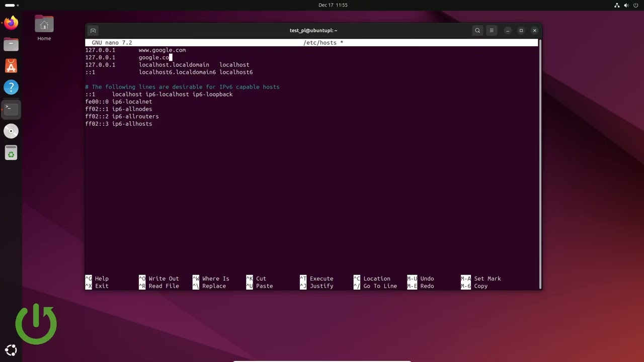Click the network icon in the top bar

(x=617, y=5)
